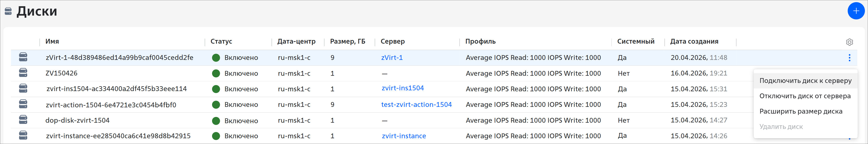Image resolution: width=868 pixels, height=144 pixels.
Task: Click disk icon of zvirt-instance row
Action: (x=23, y=136)
